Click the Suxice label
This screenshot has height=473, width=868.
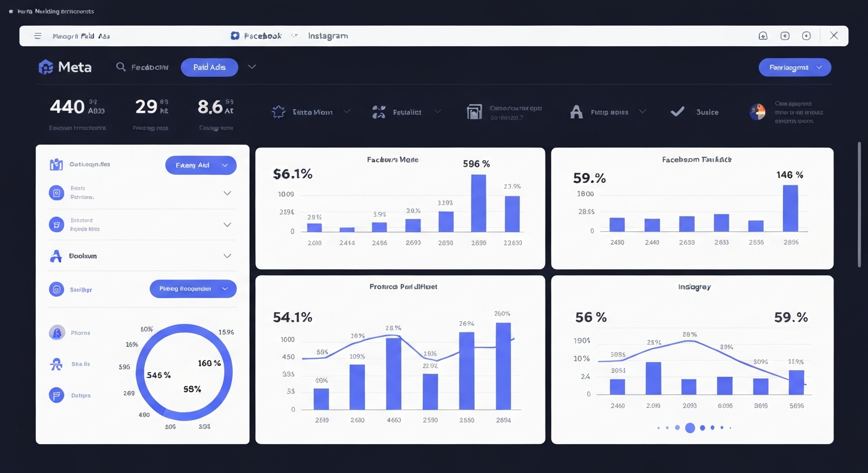[x=707, y=112]
